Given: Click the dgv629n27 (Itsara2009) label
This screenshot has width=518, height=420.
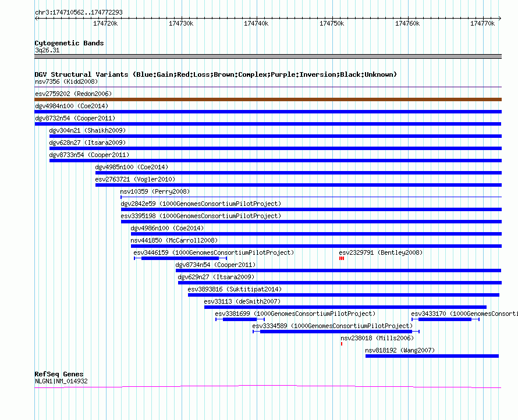Looking at the screenshot, I should pos(216,277).
